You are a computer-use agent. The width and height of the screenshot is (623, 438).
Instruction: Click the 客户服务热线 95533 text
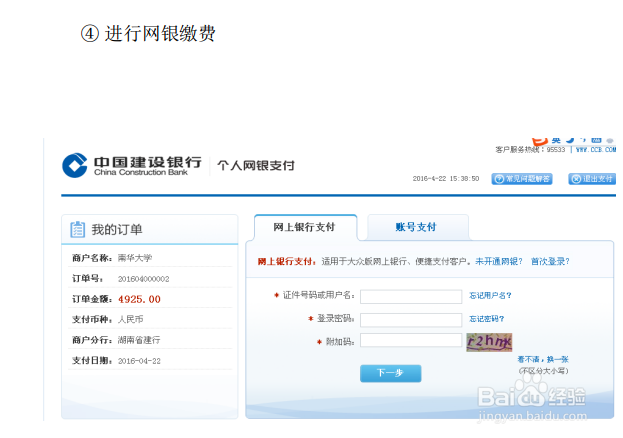coord(530,150)
